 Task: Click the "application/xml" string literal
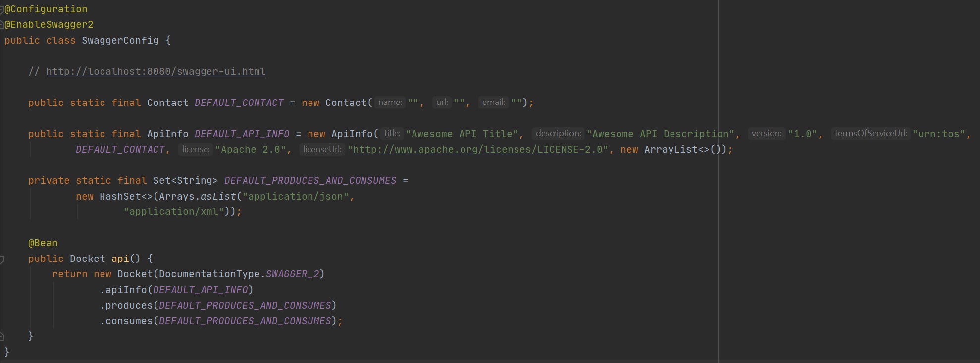(x=173, y=212)
